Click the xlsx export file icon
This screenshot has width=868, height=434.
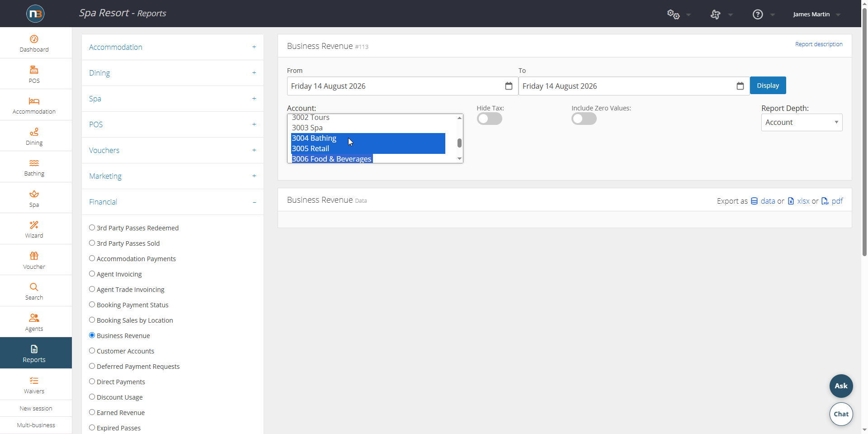click(791, 201)
